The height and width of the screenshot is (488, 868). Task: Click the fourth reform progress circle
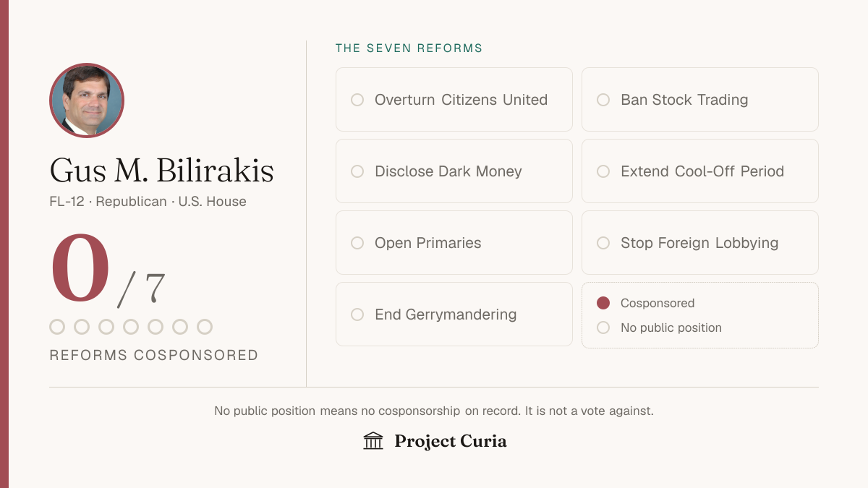point(131,327)
